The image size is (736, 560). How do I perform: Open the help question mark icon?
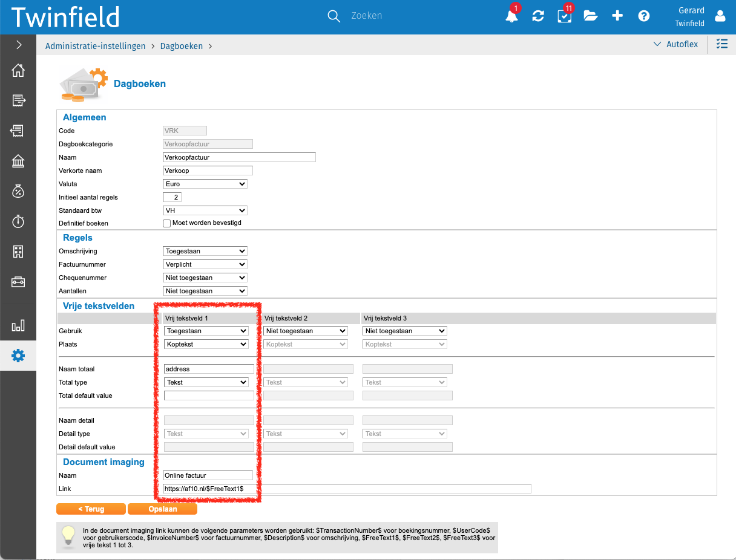(644, 16)
